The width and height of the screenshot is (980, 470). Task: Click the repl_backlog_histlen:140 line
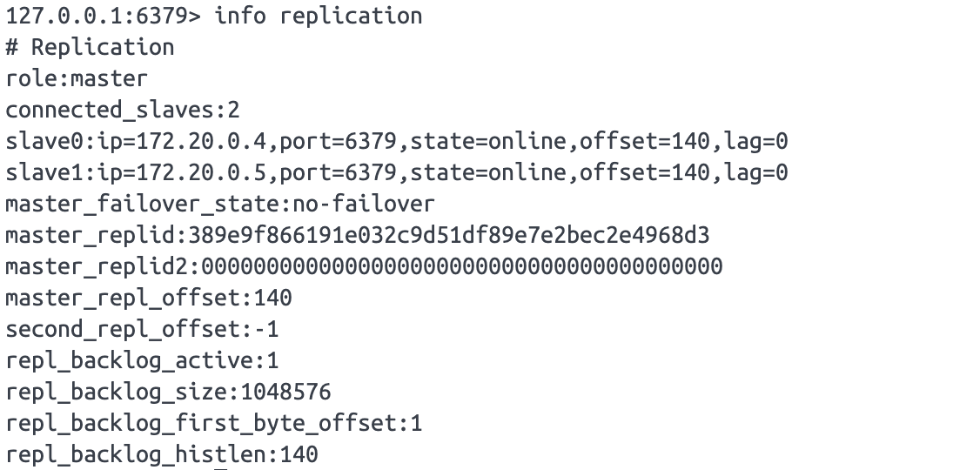coord(162,455)
